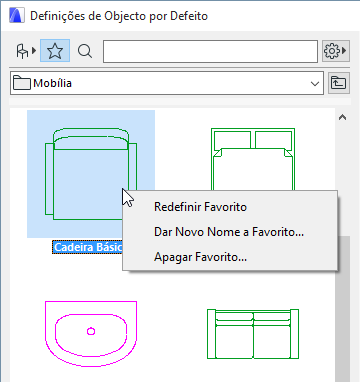Image resolution: width=360 pixels, height=382 pixels.
Task: Select the two-seat sofa thumbnail
Action: click(253, 334)
